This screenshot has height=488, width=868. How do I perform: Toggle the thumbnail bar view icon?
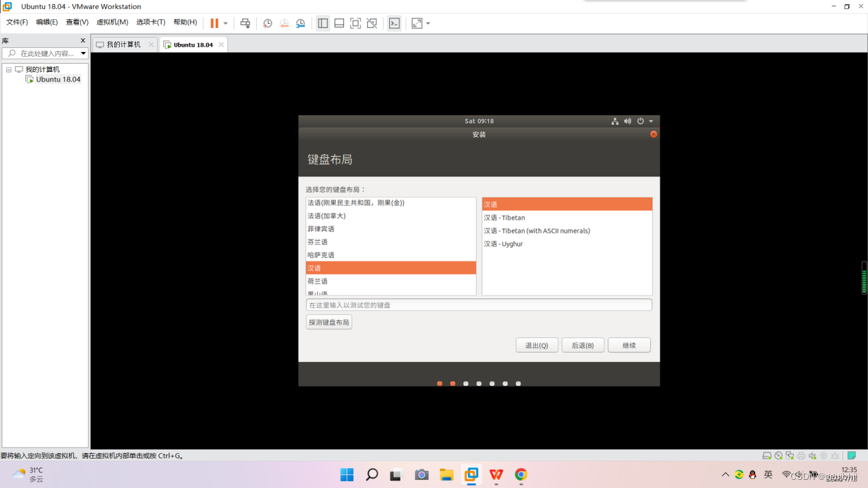coord(339,23)
